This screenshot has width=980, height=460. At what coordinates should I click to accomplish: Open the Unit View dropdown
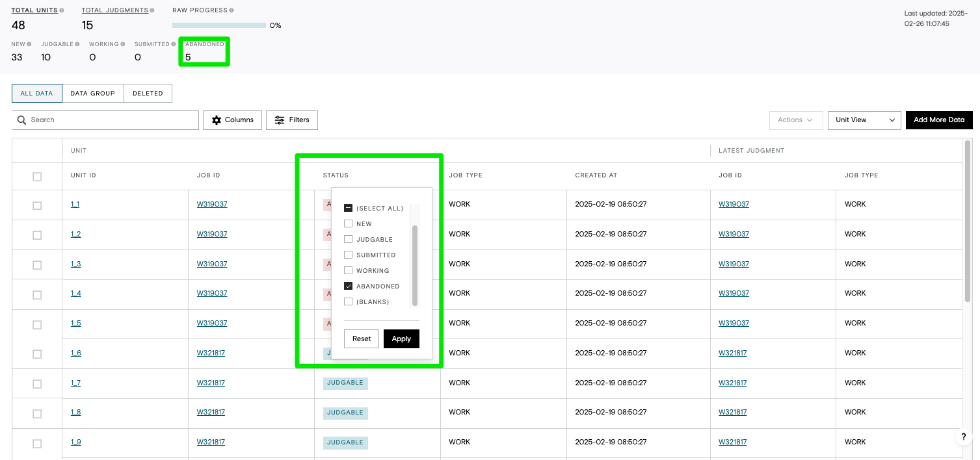pos(864,120)
